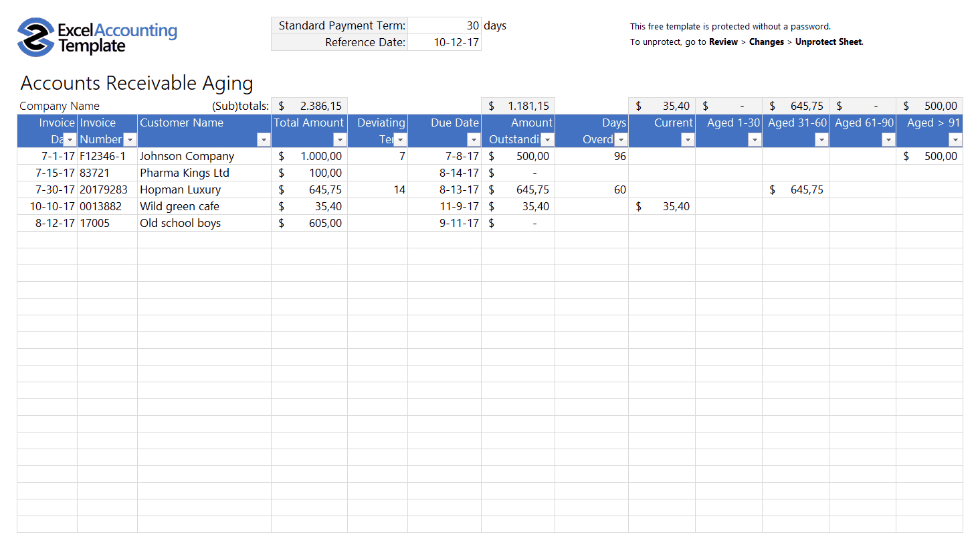Screen dimensions: 980x549
Task: Open the Current column filter options
Action: 688,139
